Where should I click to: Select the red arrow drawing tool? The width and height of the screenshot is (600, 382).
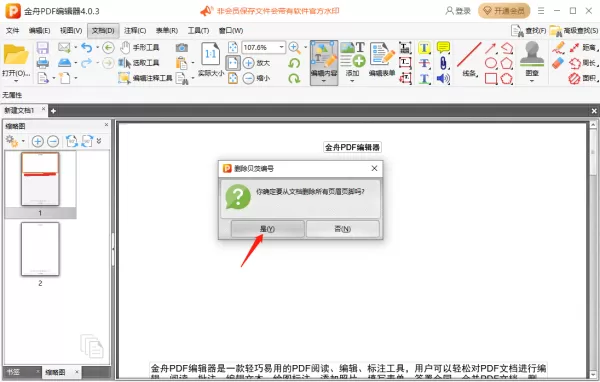click(491, 48)
